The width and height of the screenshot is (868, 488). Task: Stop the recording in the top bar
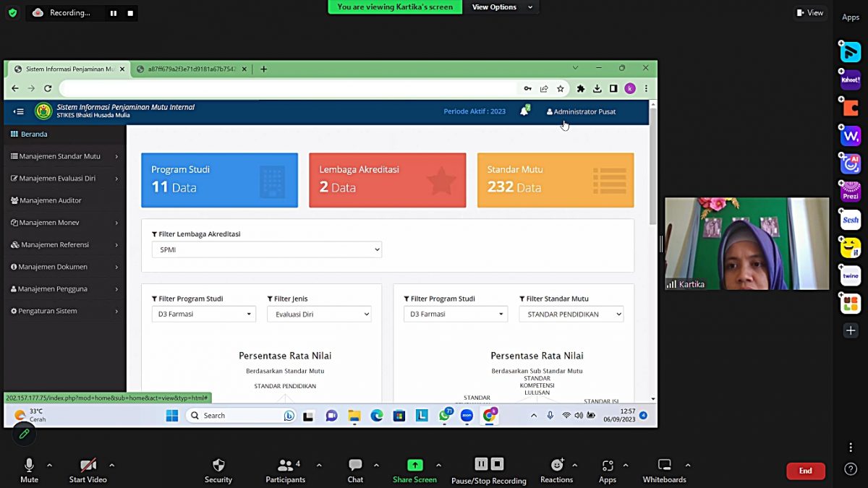coord(130,13)
